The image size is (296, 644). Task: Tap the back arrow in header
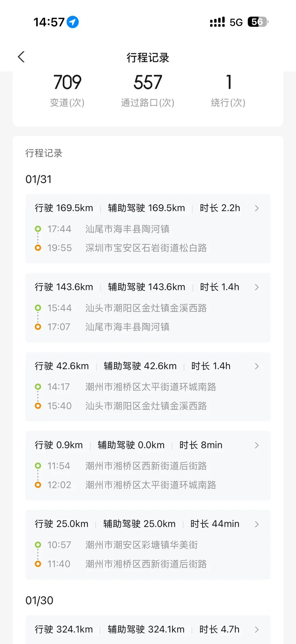pyautogui.click(x=21, y=57)
